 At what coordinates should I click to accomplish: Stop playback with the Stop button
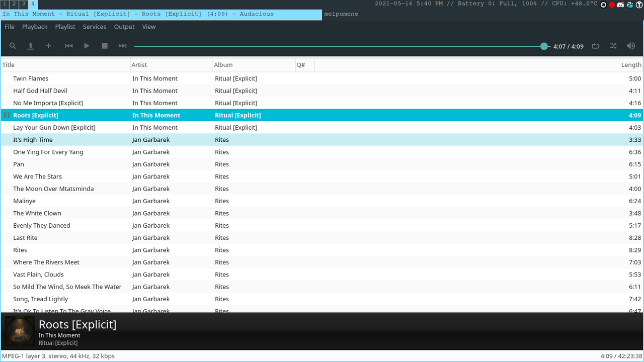[x=105, y=46]
